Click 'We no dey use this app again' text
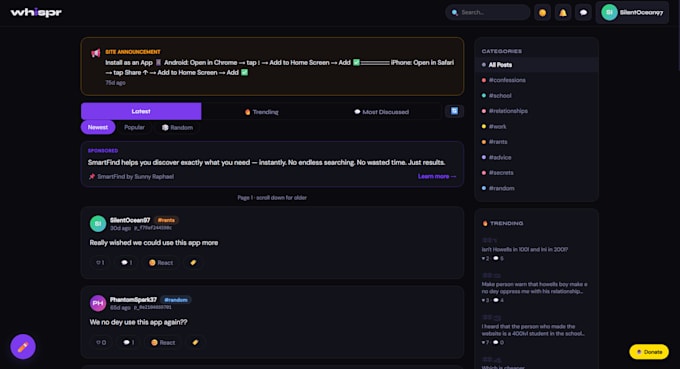Viewport: 680px width, 369px height. pyautogui.click(x=138, y=322)
